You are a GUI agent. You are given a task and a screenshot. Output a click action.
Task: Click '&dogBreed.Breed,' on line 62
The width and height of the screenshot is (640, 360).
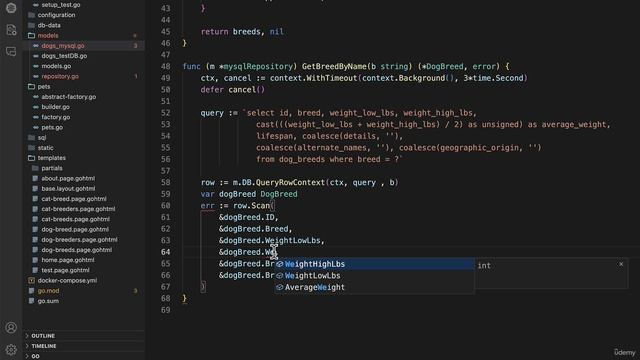point(256,229)
